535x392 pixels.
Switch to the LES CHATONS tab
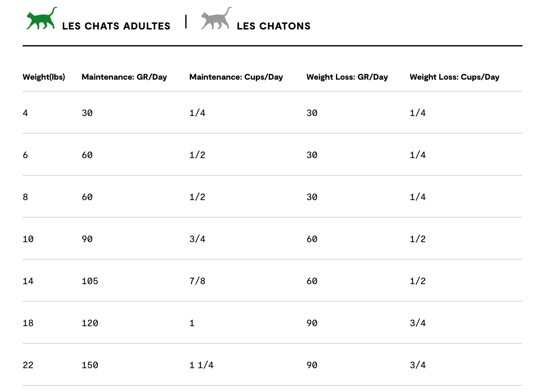click(273, 26)
